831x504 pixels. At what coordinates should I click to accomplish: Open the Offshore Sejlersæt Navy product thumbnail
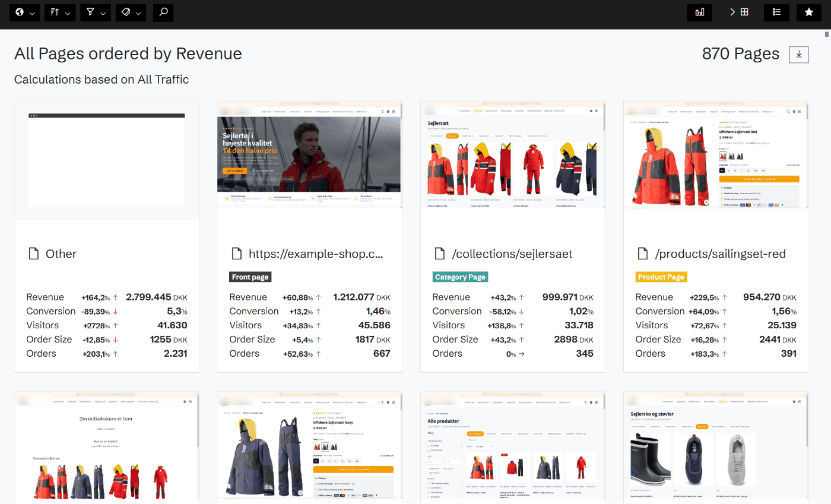tap(310, 448)
